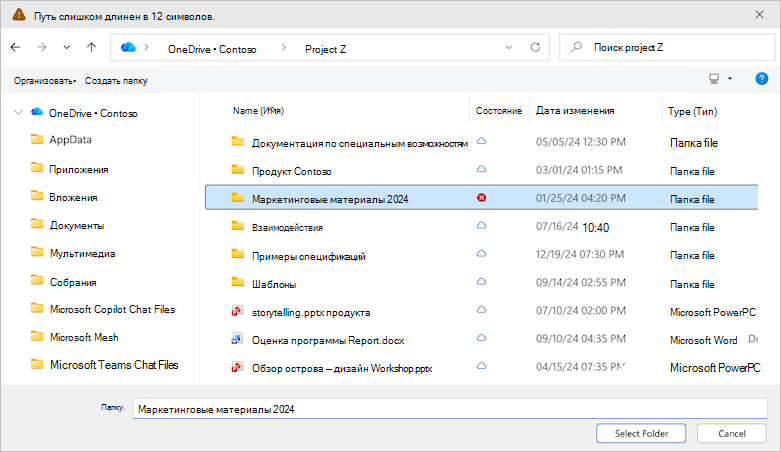Refresh the Project Z folder
The image size is (781, 452).
click(535, 47)
